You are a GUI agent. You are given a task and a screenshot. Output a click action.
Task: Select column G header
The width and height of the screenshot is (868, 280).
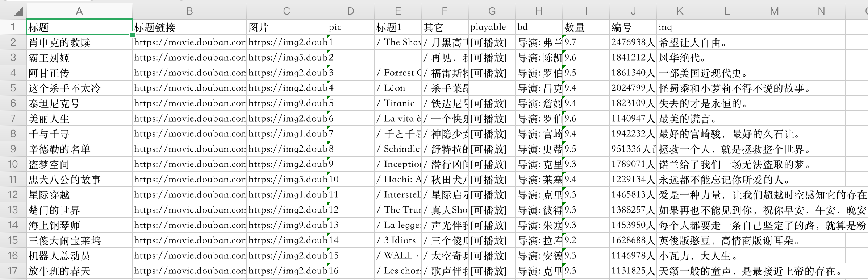pyautogui.click(x=492, y=11)
